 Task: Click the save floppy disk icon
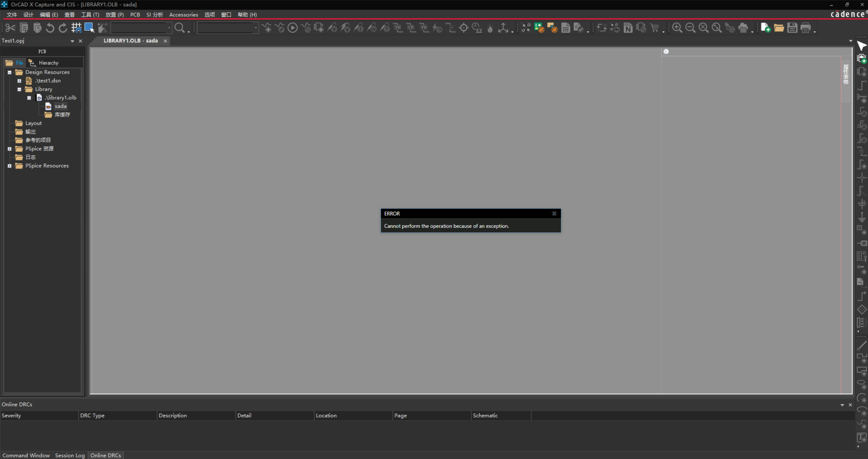coord(792,28)
